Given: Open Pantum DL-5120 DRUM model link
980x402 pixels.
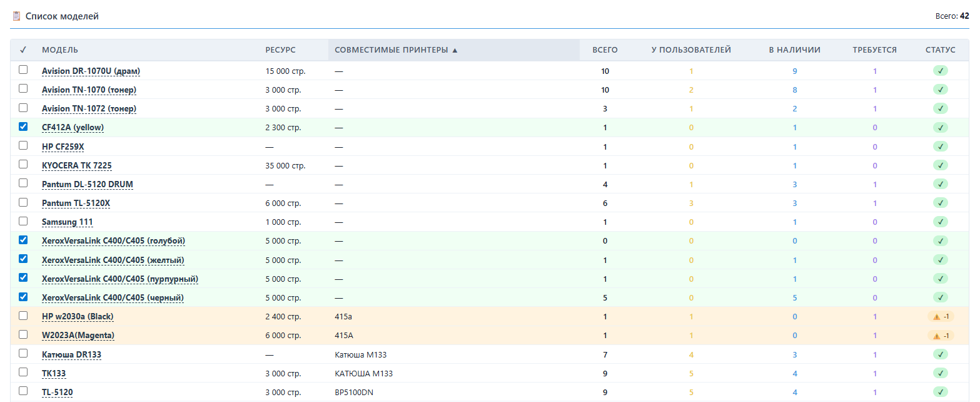Looking at the screenshot, I should tap(88, 185).
